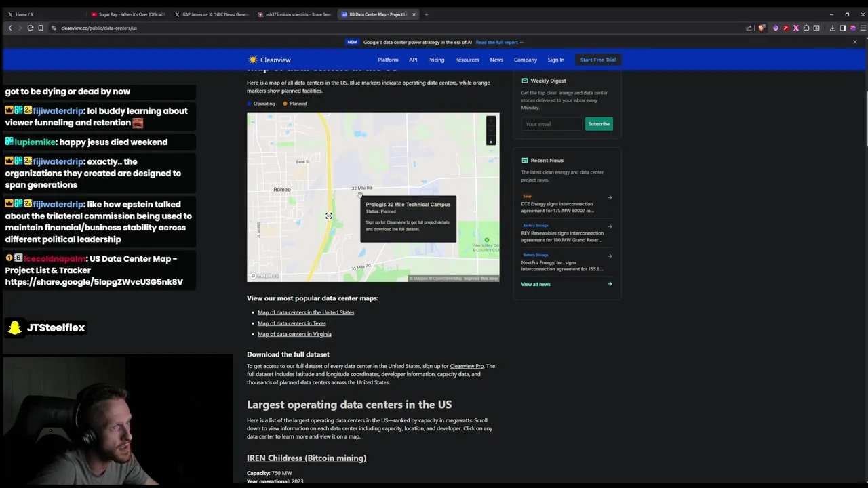Viewport: 868px width, 488px height.
Task: Open the hamburger main menu of browser
Action: pos(863,28)
